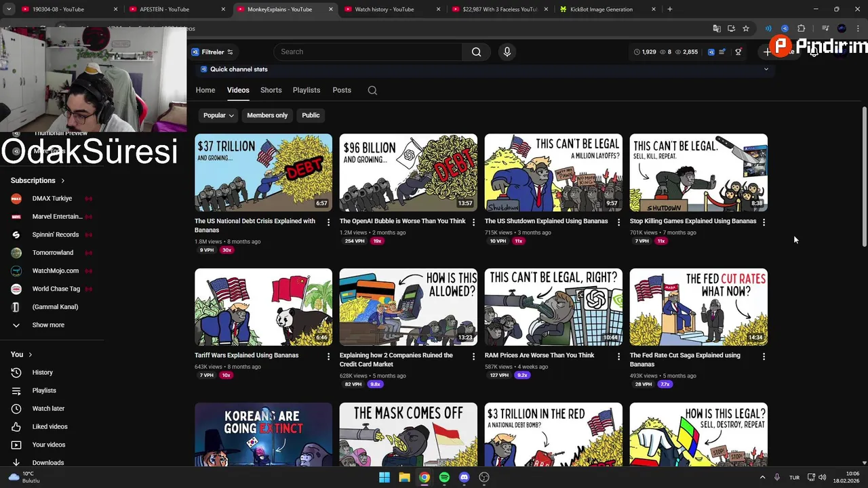Screen dimensions: 868x488
Task: Open Chrome media control icon
Action: tap(825, 28)
